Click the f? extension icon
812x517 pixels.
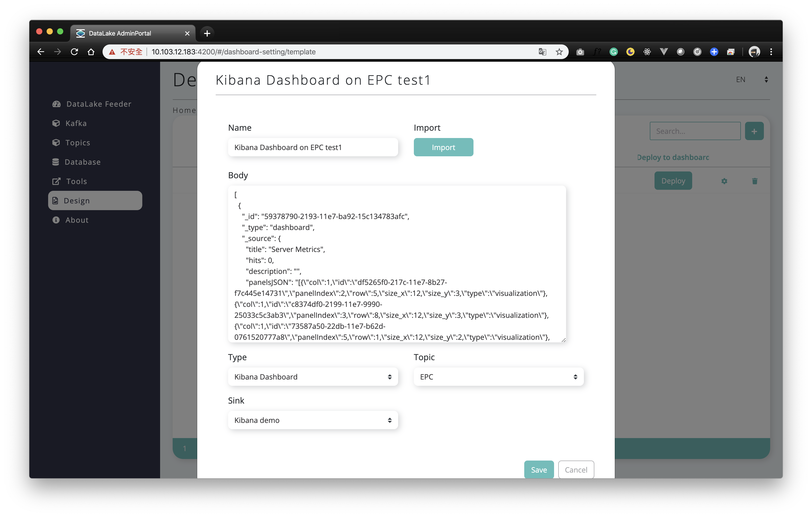(597, 51)
